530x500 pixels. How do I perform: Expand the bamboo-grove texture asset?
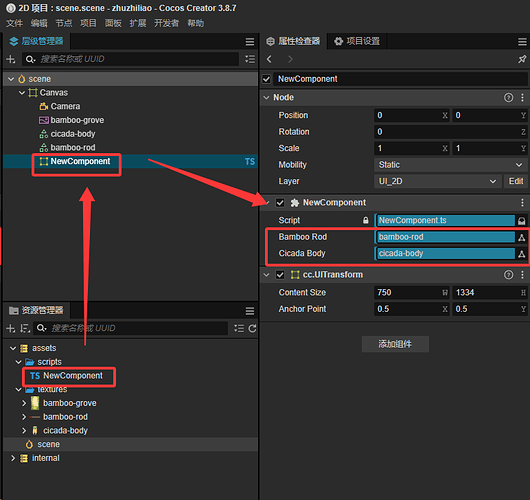[x=24, y=403]
